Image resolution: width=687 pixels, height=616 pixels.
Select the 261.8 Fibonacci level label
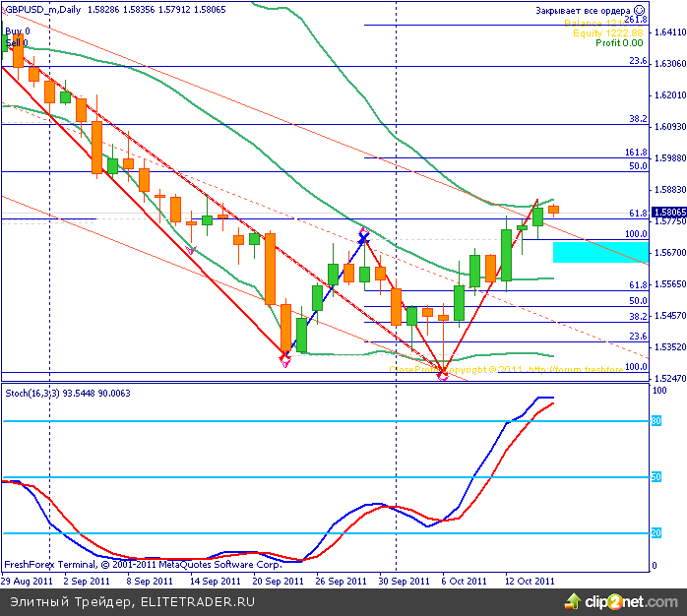click(x=635, y=20)
